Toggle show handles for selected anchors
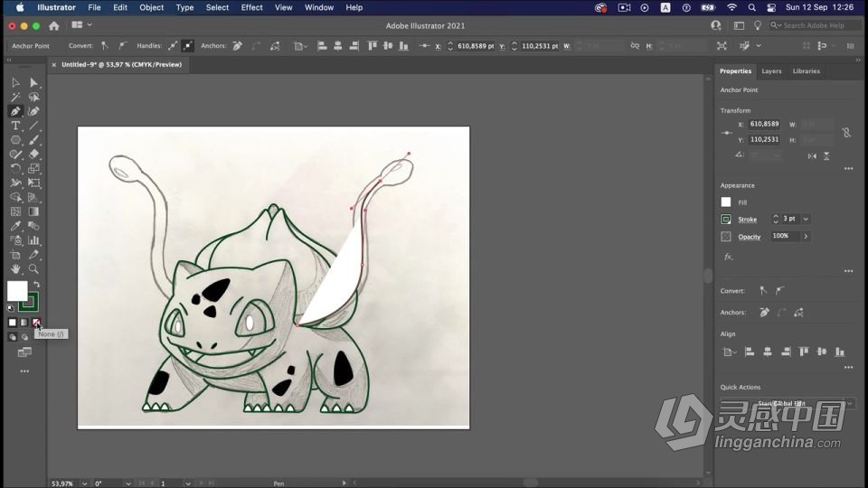The image size is (868, 488). tap(173, 46)
